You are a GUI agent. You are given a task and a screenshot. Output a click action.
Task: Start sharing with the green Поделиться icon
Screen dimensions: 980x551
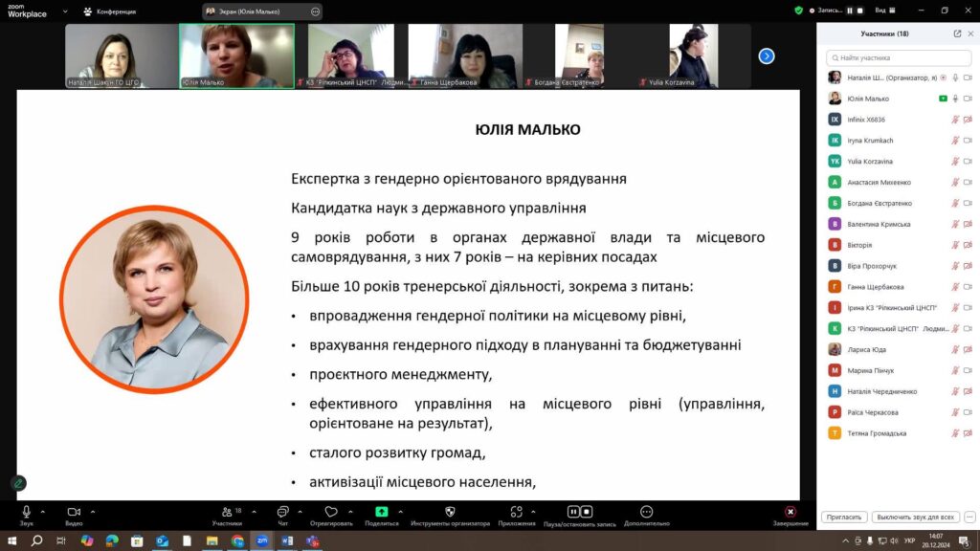(382, 512)
